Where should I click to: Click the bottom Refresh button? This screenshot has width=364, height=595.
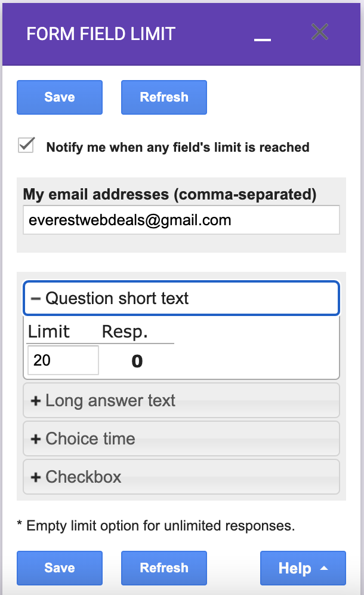click(x=164, y=568)
